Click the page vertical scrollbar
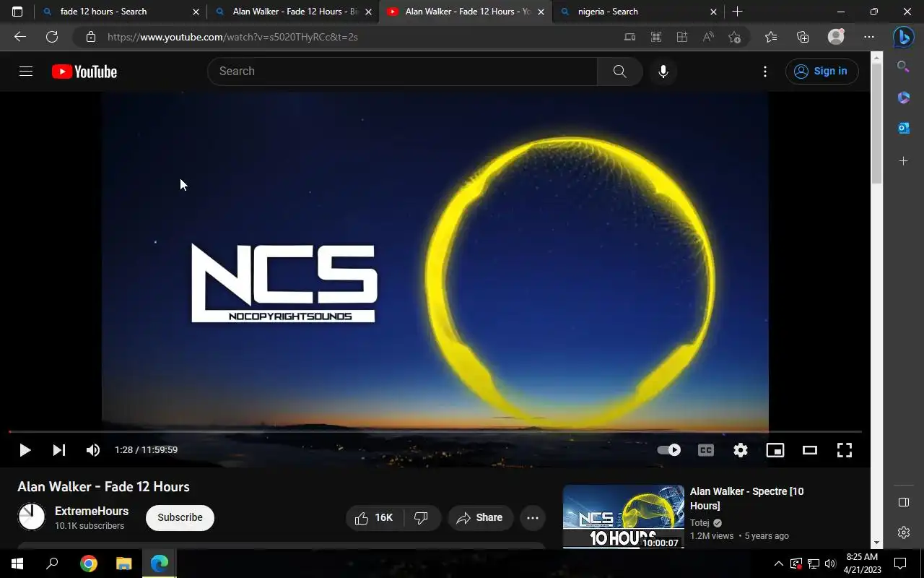This screenshot has width=924, height=578. [877, 124]
